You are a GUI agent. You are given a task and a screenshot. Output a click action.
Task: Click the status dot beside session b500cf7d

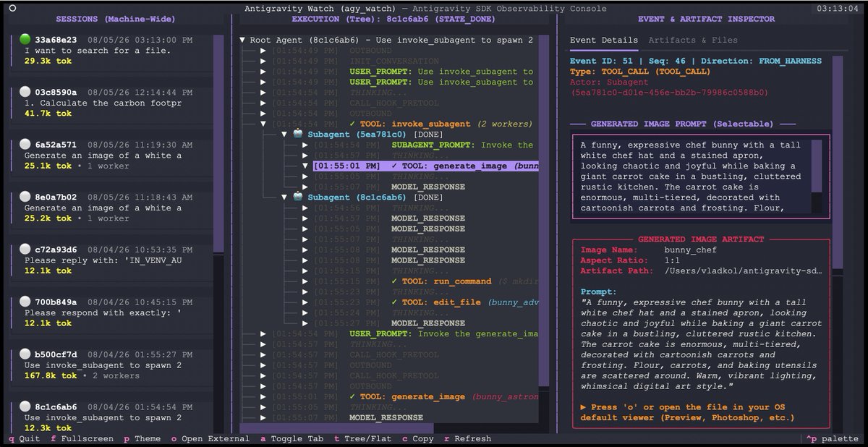(25, 354)
